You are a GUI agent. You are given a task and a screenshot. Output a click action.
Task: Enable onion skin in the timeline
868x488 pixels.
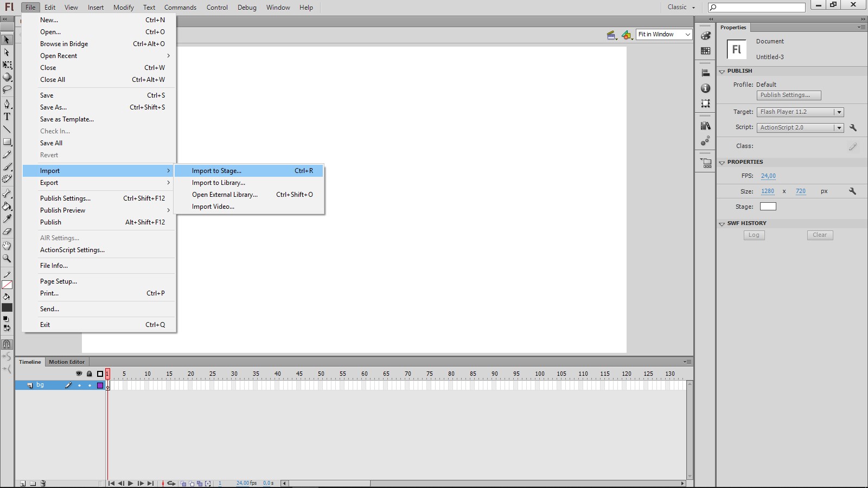click(x=182, y=483)
